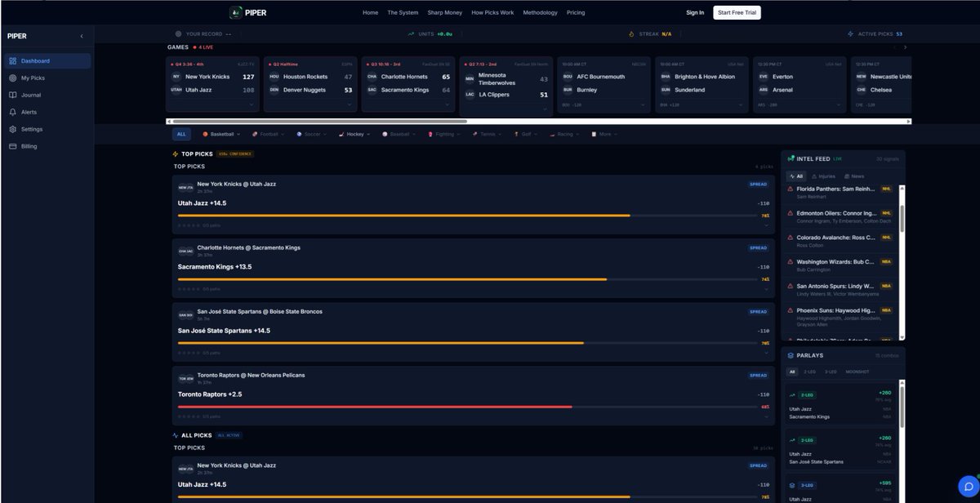Click the Sacramento Kings +13.5 confidence bar
This screenshot has height=503, width=980.
pyautogui.click(x=467, y=279)
